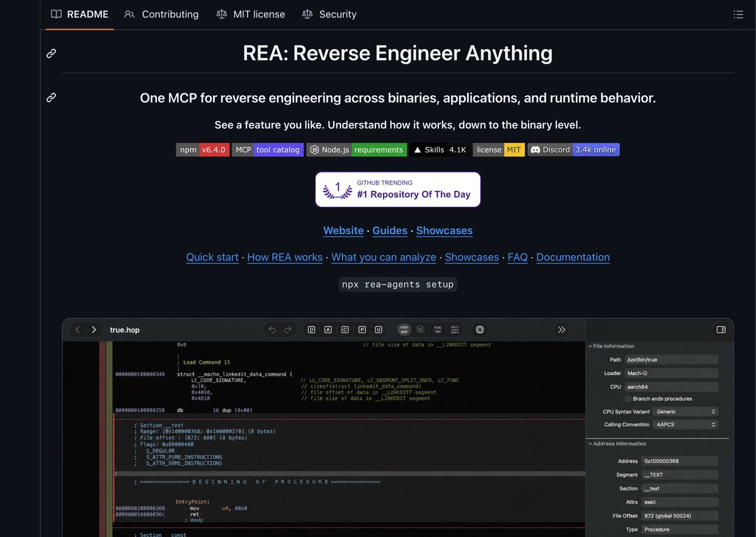Copy anchor link for One MCP tagline
This screenshot has height=537, width=756.
tap(52, 98)
